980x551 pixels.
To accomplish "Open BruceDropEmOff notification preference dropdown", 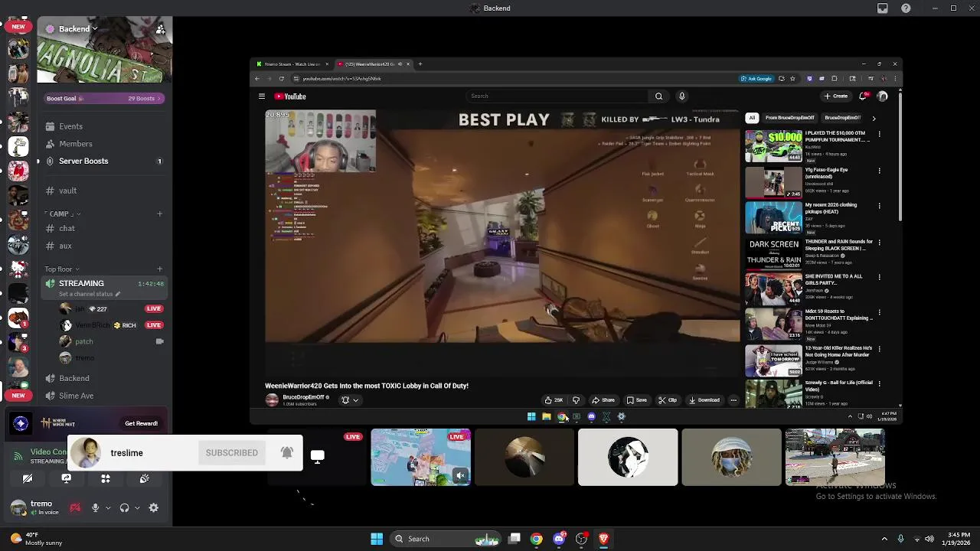I will (x=349, y=400).
